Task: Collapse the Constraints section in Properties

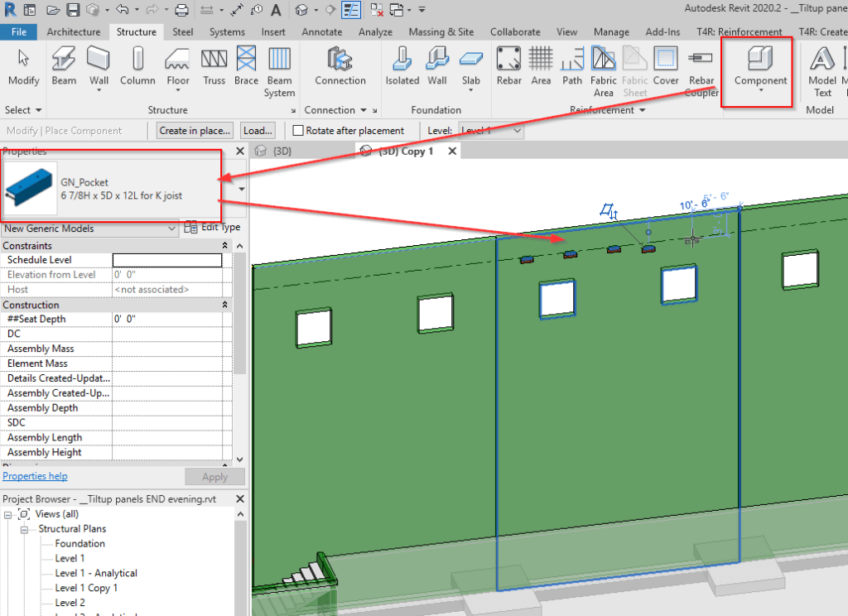Action: (x=224, y=246)
